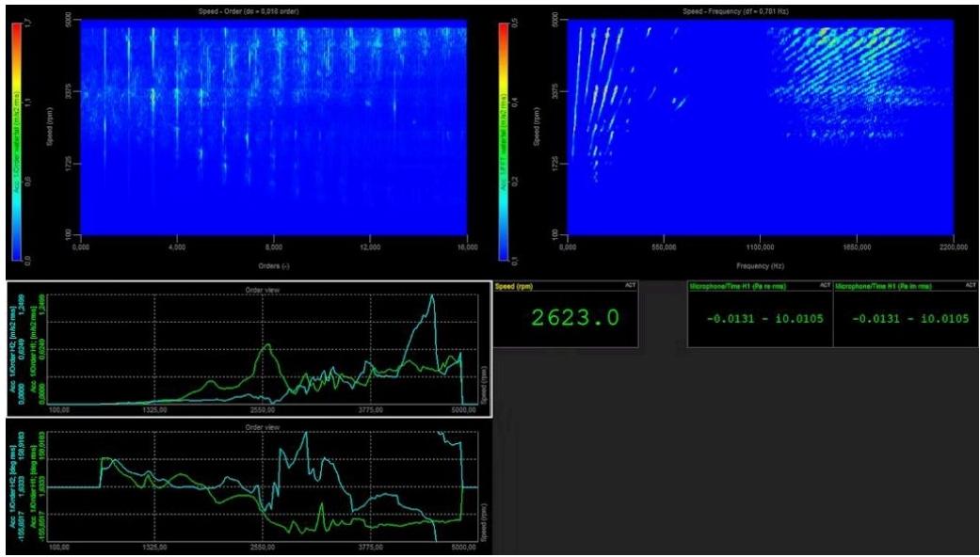This screenshot has width=980, height=557.
Task: Click the 4,000 tick on the Orders axis
Action: tap(178, 247)
